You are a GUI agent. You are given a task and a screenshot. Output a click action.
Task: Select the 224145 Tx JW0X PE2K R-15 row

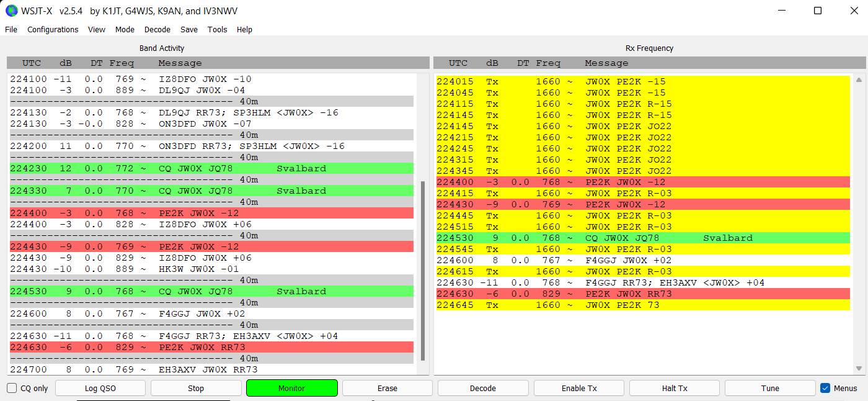click(x=643, y=115)
